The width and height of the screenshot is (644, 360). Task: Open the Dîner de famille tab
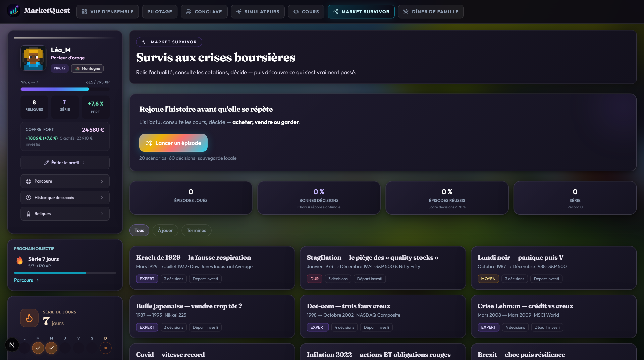(430, 12)
